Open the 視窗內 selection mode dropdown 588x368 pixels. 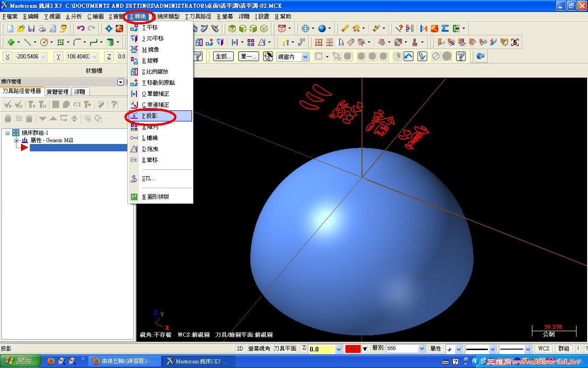pos(305,57)
